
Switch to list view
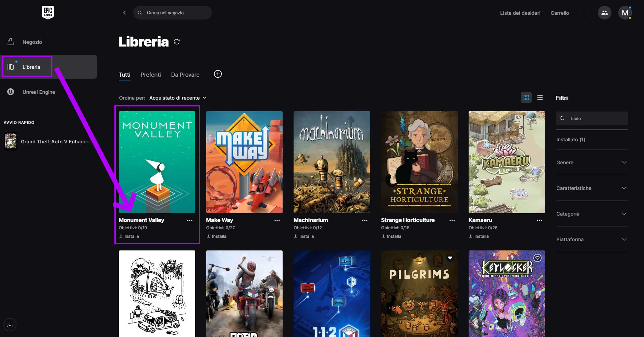(540, 98)
